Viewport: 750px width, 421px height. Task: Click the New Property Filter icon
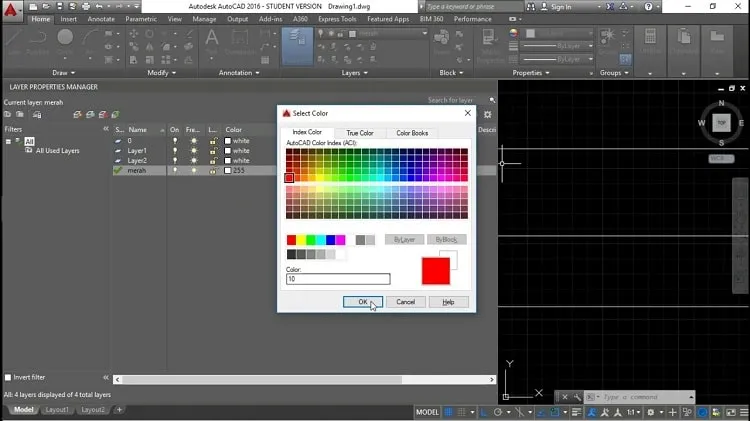click(x=7, y=114)
